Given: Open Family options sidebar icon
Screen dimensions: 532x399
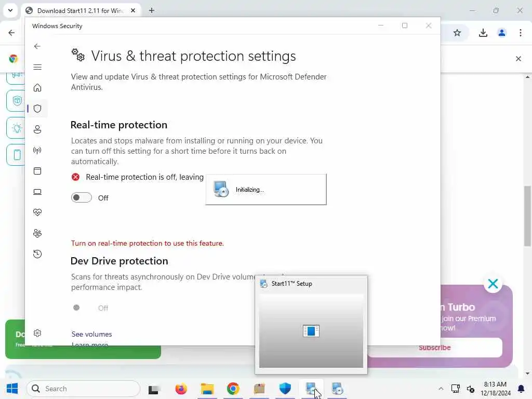Looking at the screenshot, I should pos(37,233).
